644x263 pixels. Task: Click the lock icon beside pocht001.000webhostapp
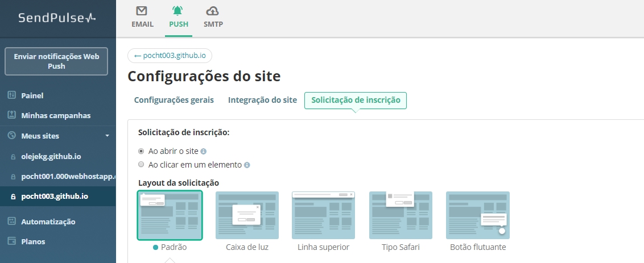pos(13,177)
